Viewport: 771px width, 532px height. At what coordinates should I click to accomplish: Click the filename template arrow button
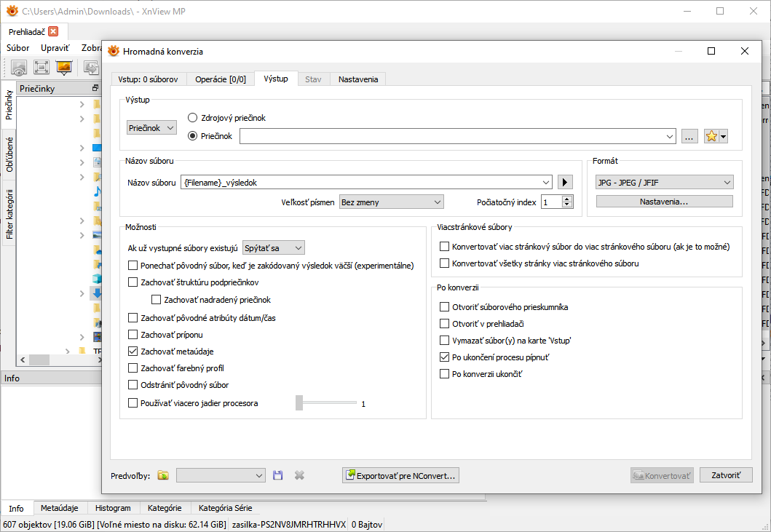click(x=566, y=183)
